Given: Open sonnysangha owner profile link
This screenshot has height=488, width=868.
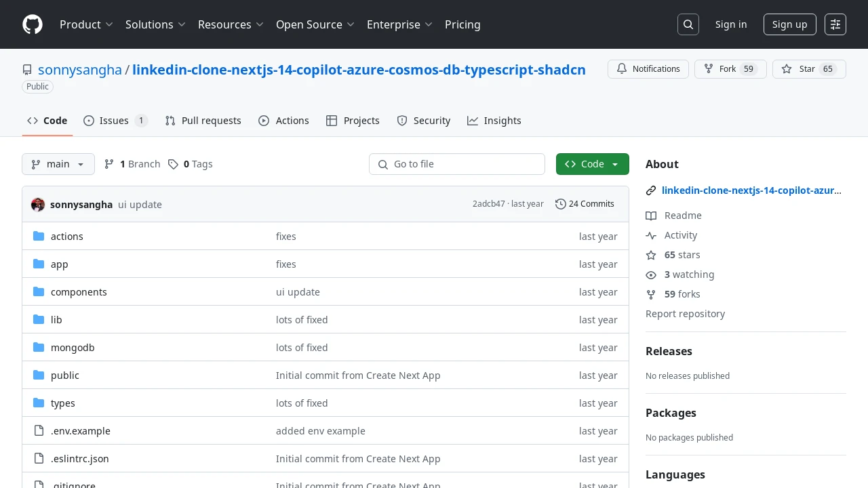Looking at the screenshot, I should 80,69.
